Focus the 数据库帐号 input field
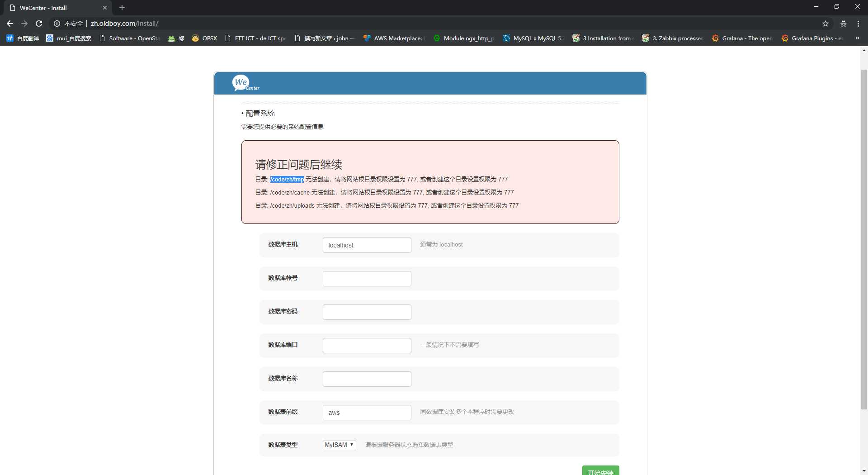The image size is (868, 475). [367, 279]
